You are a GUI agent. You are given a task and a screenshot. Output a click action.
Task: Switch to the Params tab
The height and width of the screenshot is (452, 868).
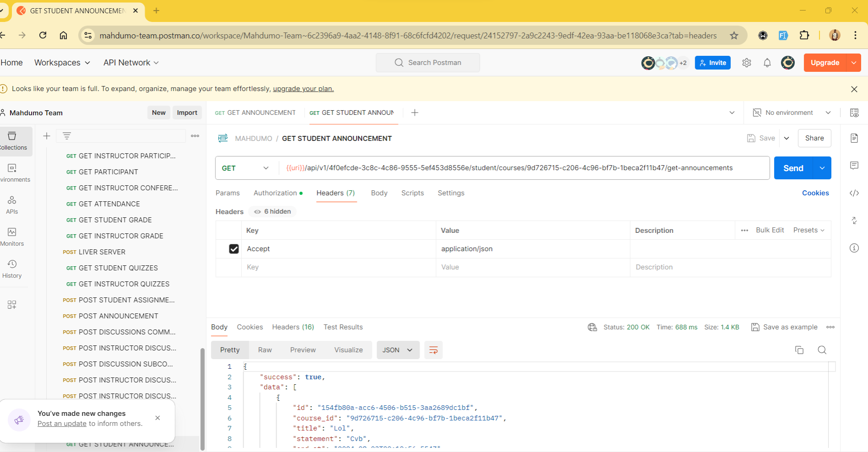pyautogui.click(x=227, y=193)
